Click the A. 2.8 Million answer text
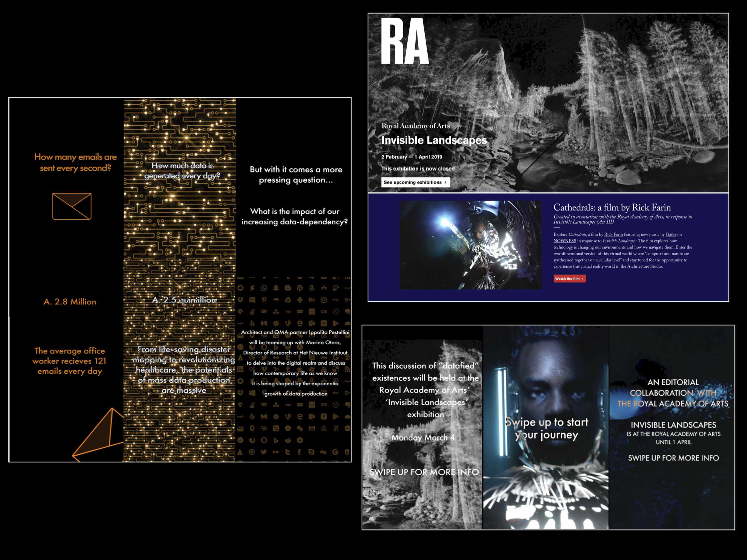 70,302
